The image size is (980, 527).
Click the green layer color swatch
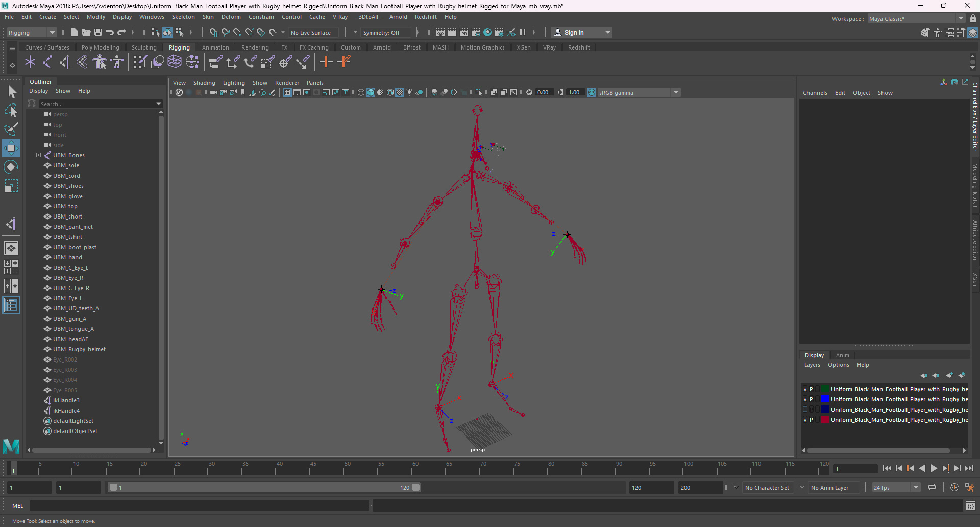(x=825, y=389)
